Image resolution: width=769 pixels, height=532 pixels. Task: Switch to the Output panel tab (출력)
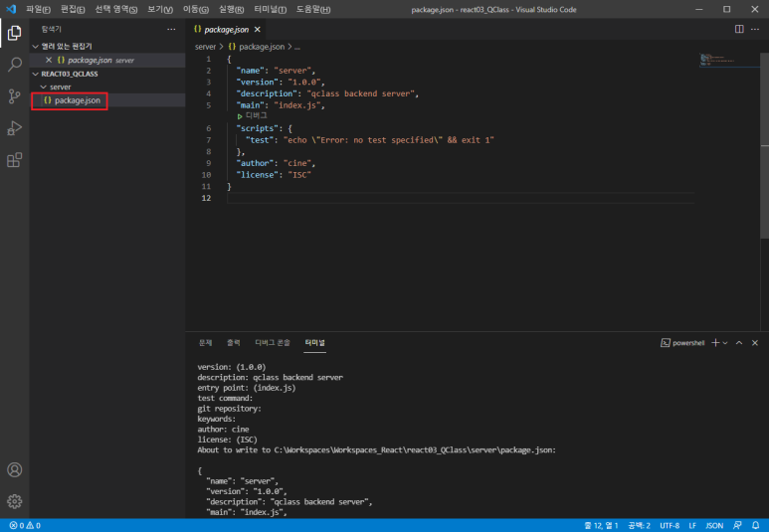[234, 343]
